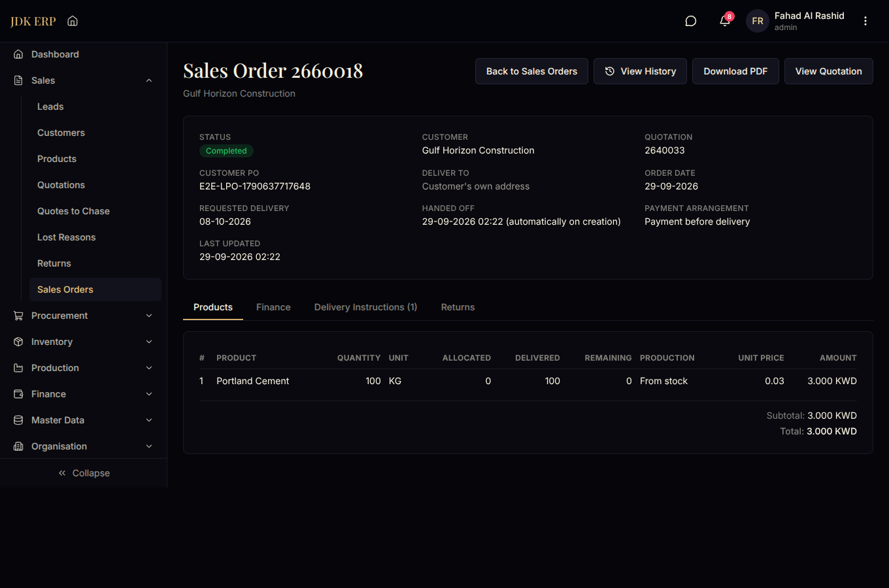Screen dimensions: 889x588
Task: Open Quotes to Chase
Action: click(x=95, y=211)
